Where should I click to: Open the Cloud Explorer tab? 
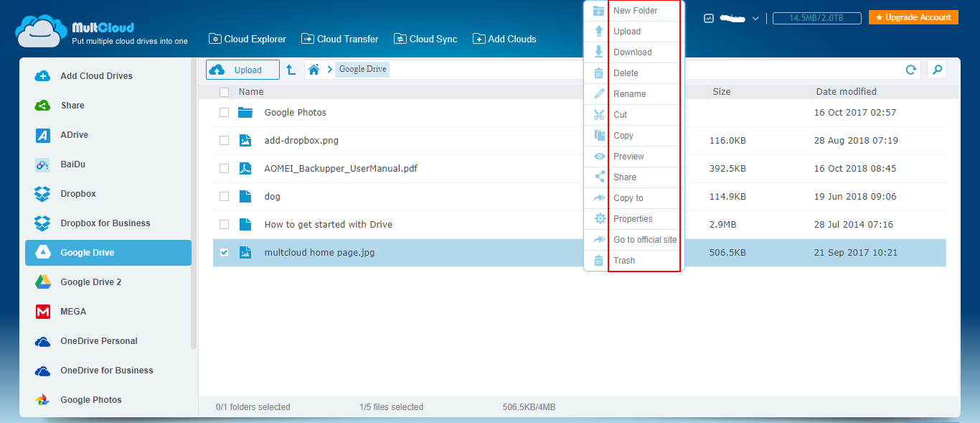[248, 39]
